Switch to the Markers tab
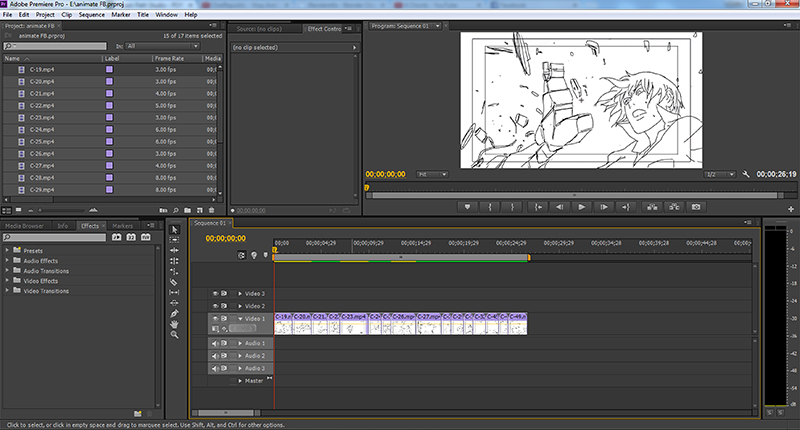Screen dimensions: 800x430 (x=122, y=226)
